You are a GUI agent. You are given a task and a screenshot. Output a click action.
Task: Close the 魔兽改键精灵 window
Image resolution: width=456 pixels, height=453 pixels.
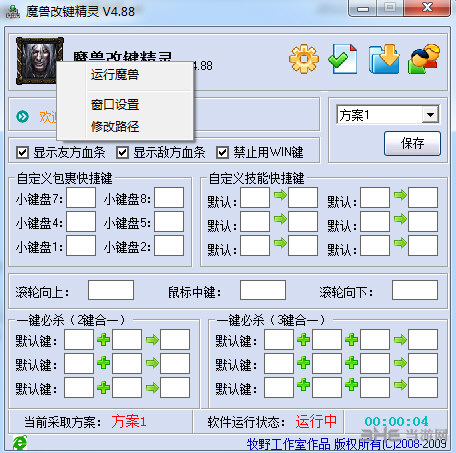click(x=427, y=7)
